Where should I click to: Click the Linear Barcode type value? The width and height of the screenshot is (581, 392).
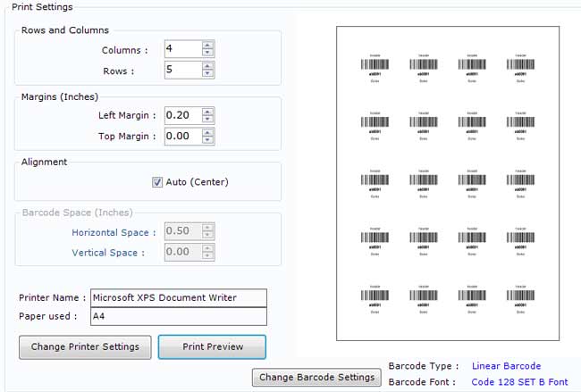click(x=506, y=366)
